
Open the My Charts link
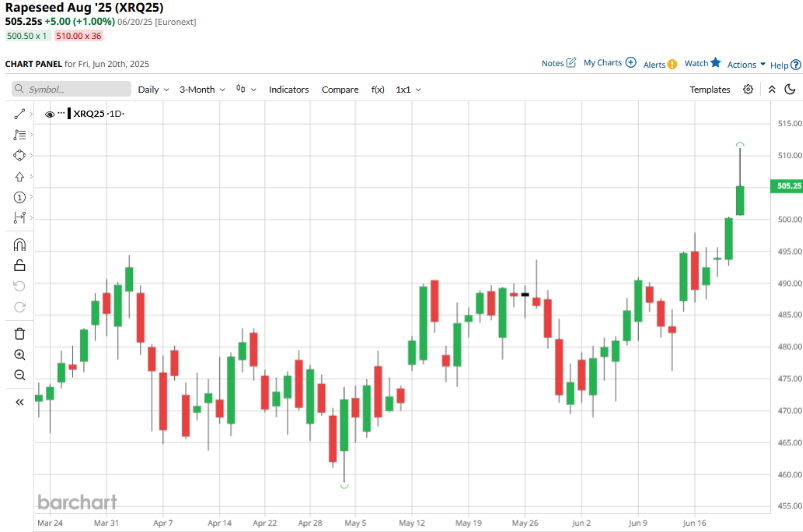click(x=609, y=63)
